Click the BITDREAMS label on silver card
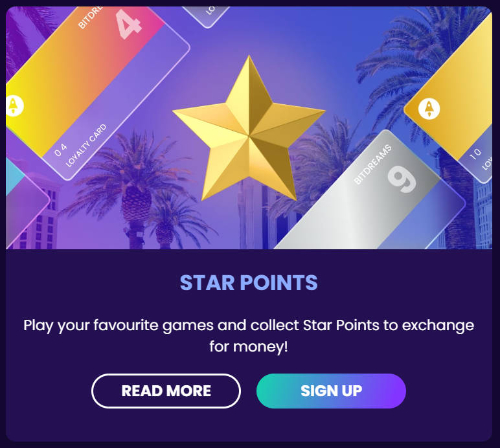 point(373,164)
